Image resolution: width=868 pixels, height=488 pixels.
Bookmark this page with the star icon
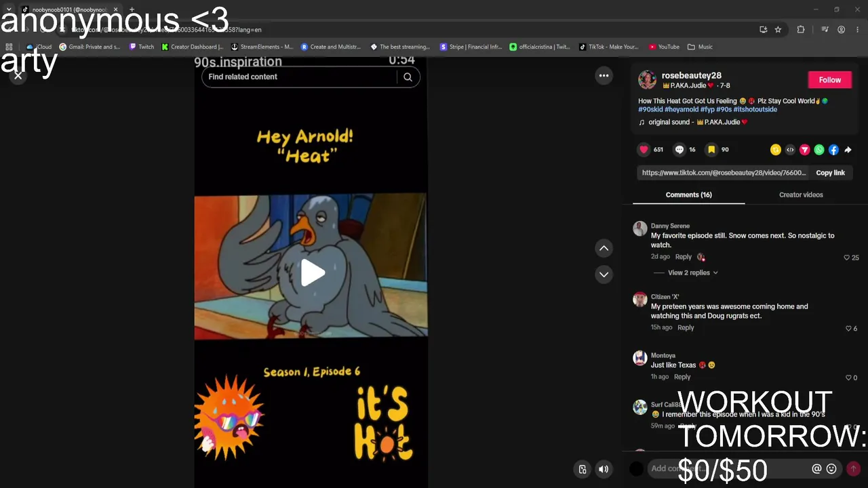(778, 30)
